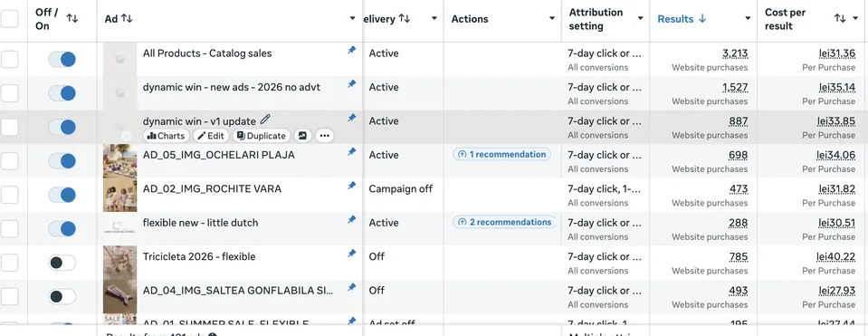This screenshot has height=336, width=868.
Task: Click Results descending sort arrow
Action: click(702, 19)
